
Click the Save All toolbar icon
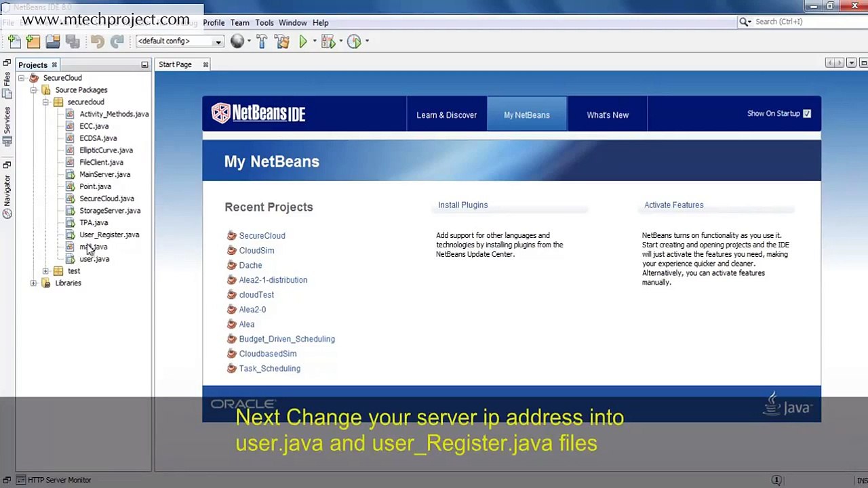pyautogui.click(x=73, y=41)
